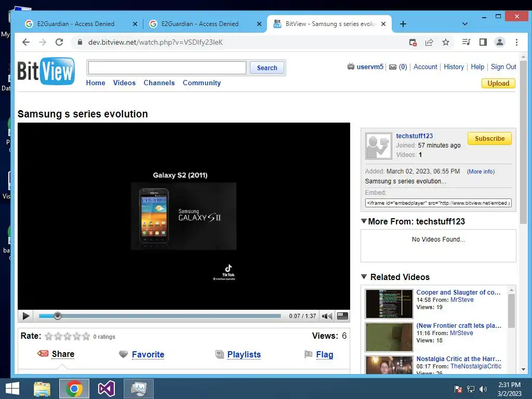Open Cooper and Slaughter video thumbnail
Screen dimensions: 532x399
pyautogui.click(x=389, y=303)
